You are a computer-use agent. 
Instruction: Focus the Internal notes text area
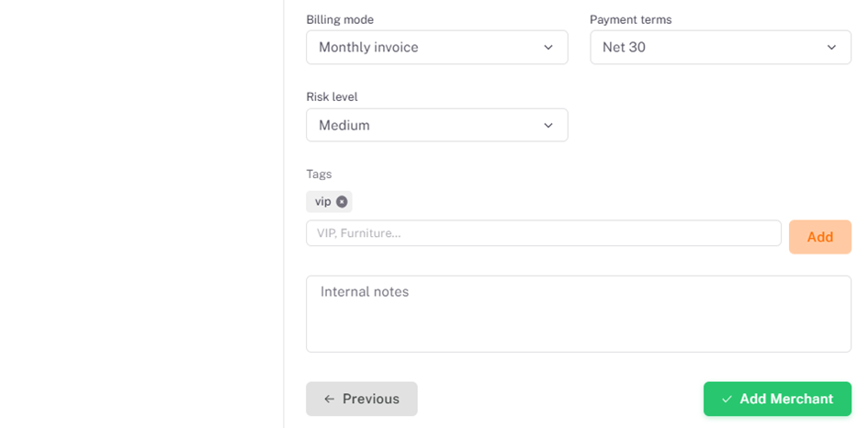(579, 314)
